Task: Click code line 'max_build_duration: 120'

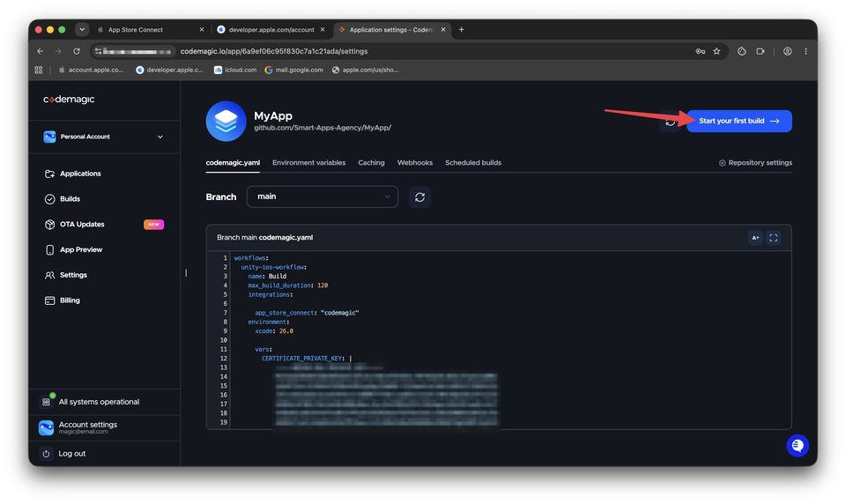Action: (x=287, y=285)
